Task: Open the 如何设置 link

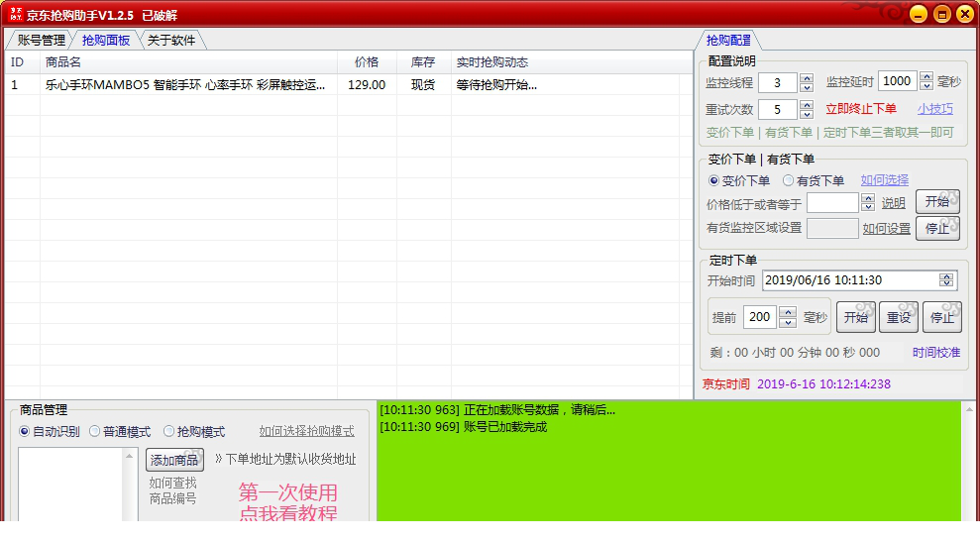Action: pyautogui.click(x=886, y=229)
